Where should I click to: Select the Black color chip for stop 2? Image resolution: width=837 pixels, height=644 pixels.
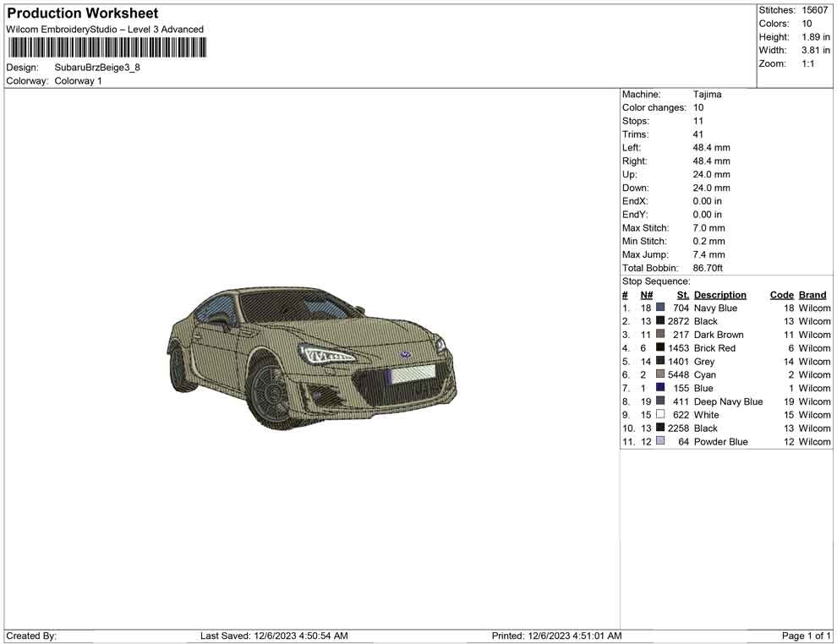click(659, 321)
